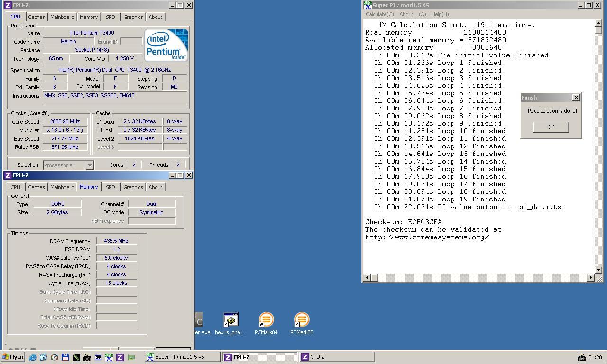The height and width of the screenshot is (364, 607).
Task: Click the top CPU-Z window title icon
Action: click(x=8, y=5)
